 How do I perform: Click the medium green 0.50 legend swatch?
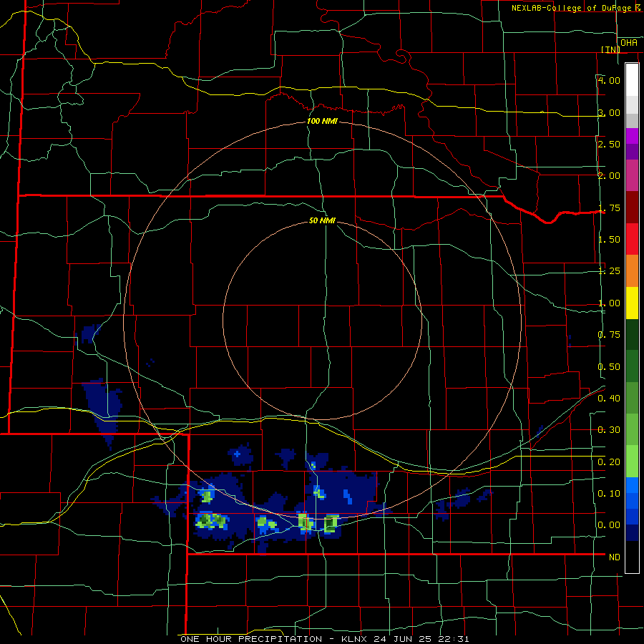click(632, 366)
